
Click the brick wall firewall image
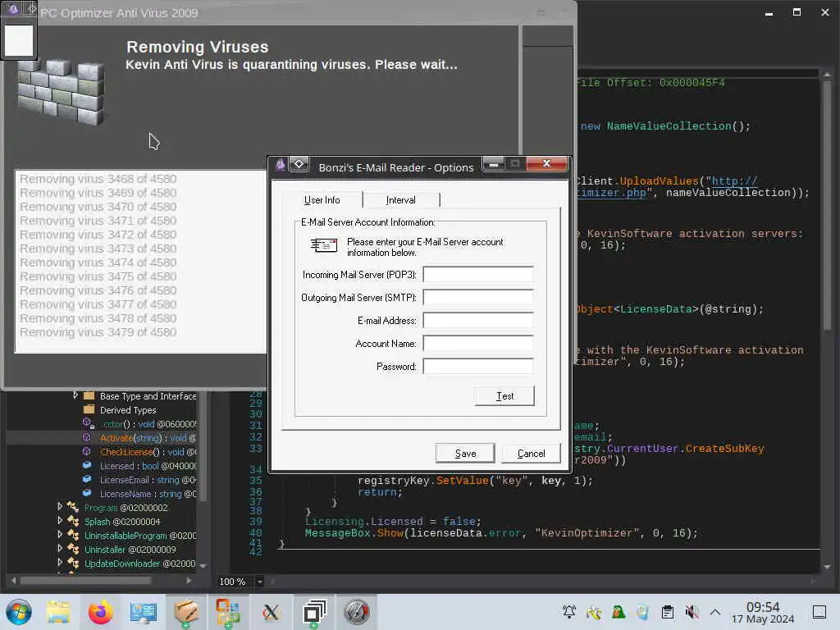coord(61,92)
